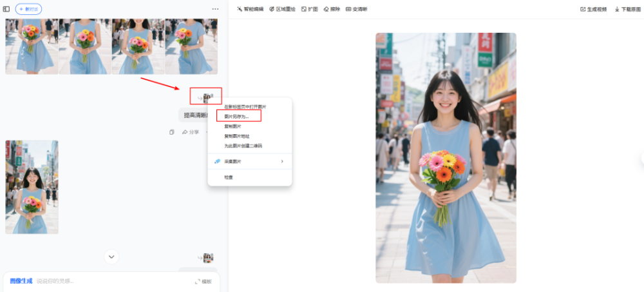Toggle the left sidebar panel icon
The image size is (644, 292).
click(x=6, y=9)
